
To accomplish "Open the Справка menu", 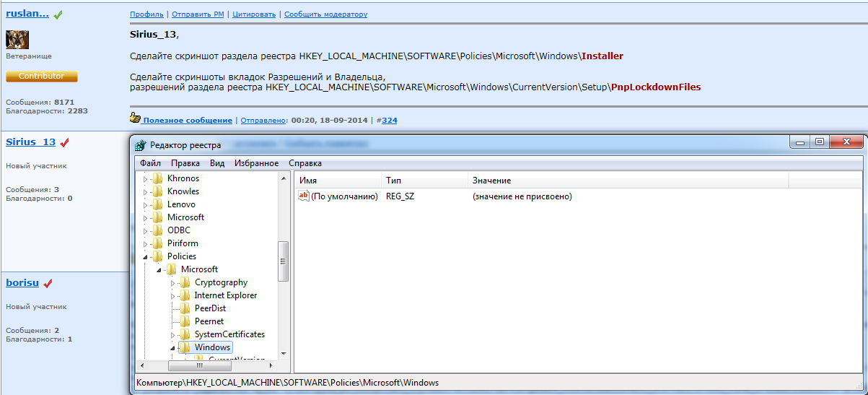I will (305, 163).
